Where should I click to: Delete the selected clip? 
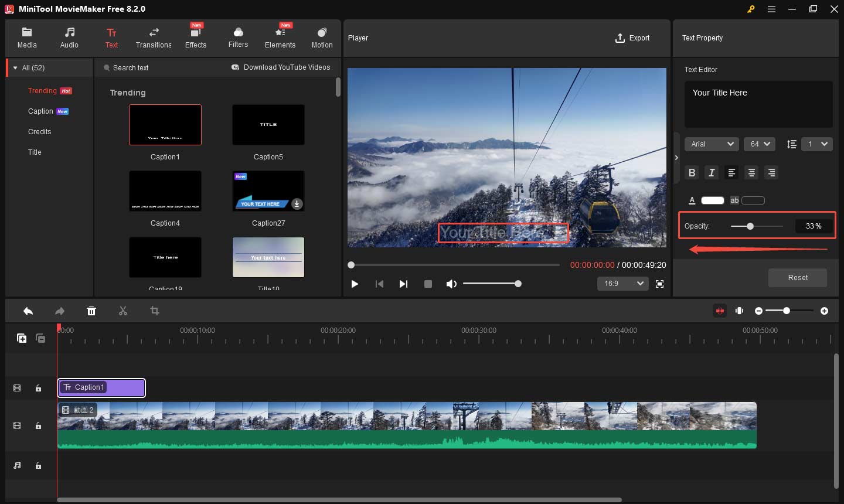coord(91,311)
